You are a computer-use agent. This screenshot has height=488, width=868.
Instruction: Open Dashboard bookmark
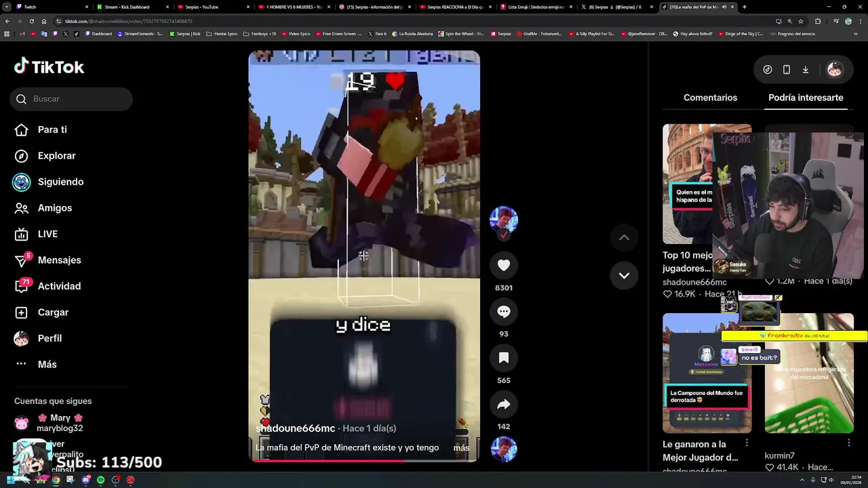[98, 33]
